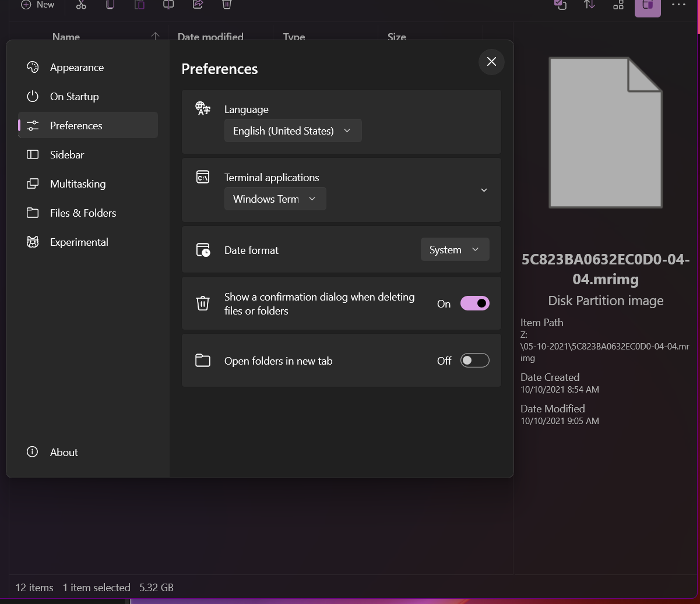Click the language icon beside Language

pyautogui.click(x=203, y=108)
